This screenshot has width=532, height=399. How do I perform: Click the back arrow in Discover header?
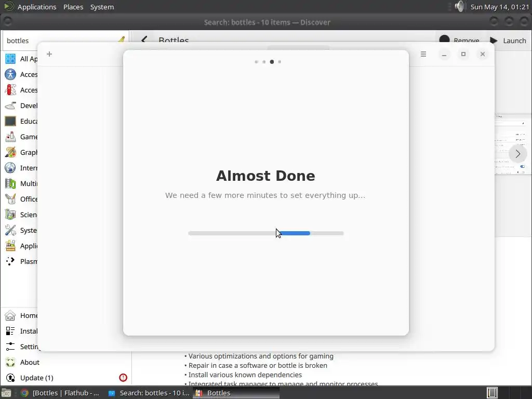tap(144, 39)
